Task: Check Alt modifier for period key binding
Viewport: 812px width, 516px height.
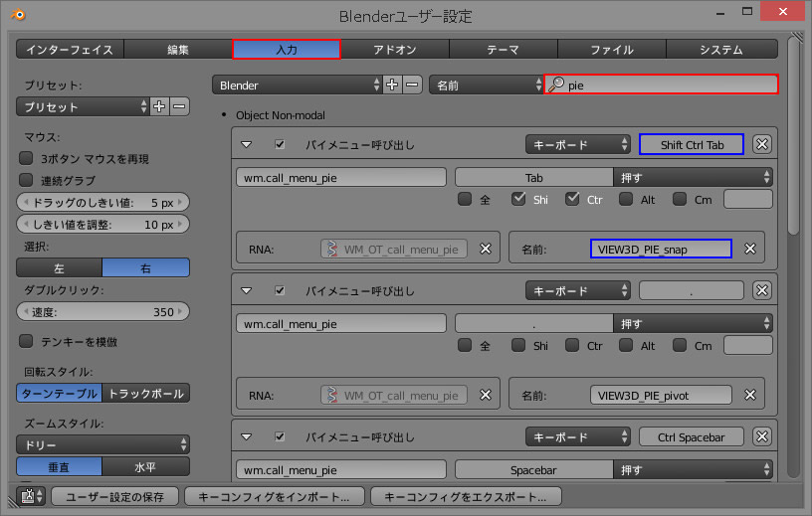Action: click(626, 345)
